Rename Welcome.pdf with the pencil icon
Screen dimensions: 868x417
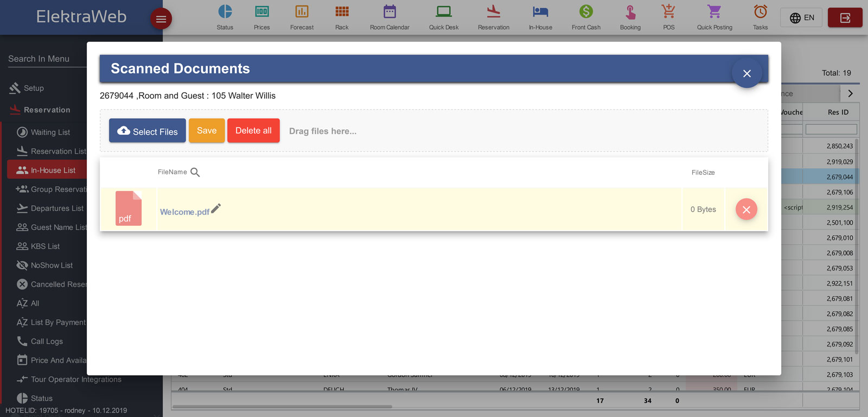point(216,208)
